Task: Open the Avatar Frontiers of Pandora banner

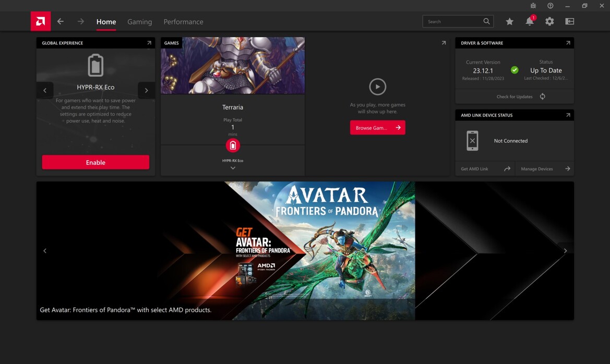Action: (305, 251)
